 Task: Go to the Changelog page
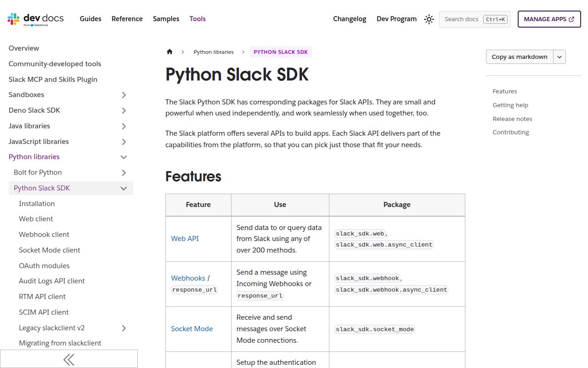(350, 19)
